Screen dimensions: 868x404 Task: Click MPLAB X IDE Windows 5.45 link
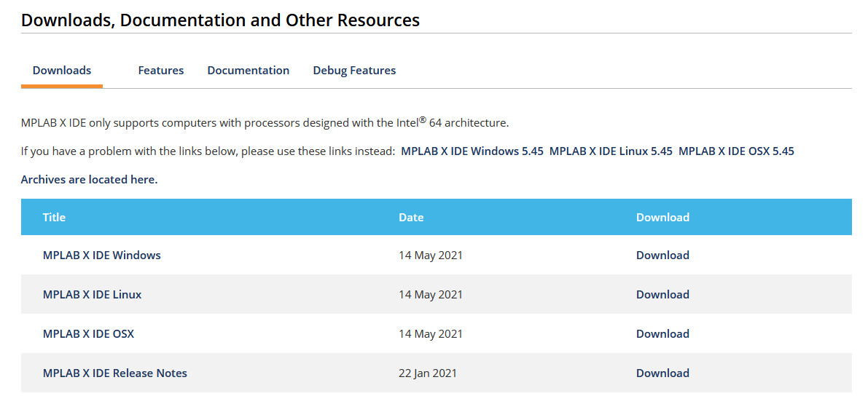click(472, 151)
